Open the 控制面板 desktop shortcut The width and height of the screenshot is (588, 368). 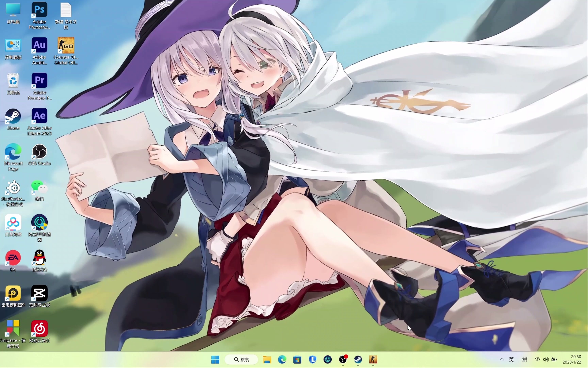point(13,49)
